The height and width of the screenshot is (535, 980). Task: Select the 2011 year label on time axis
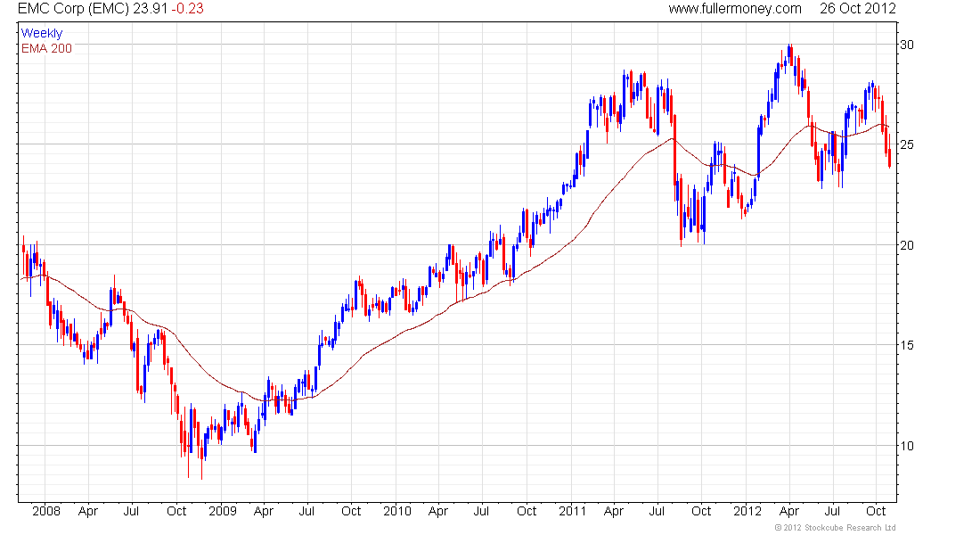573,511
